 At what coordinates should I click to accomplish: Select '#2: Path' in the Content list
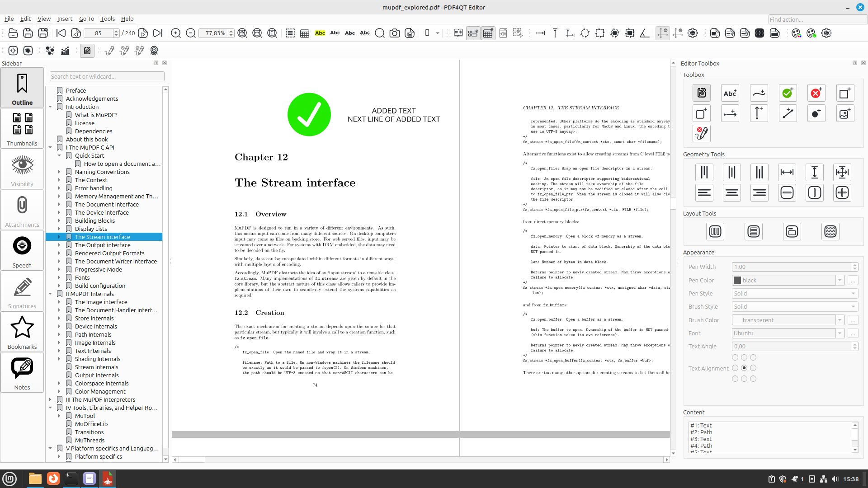point(701,432)
